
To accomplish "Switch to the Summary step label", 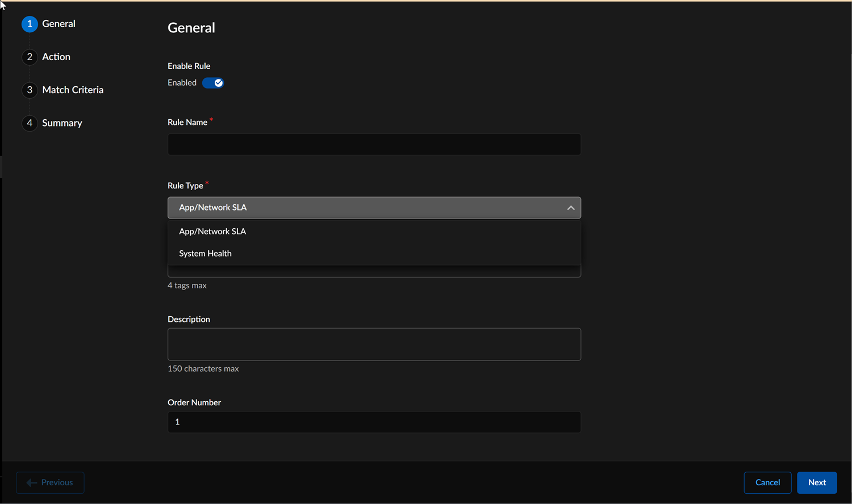I will [62, 123].
